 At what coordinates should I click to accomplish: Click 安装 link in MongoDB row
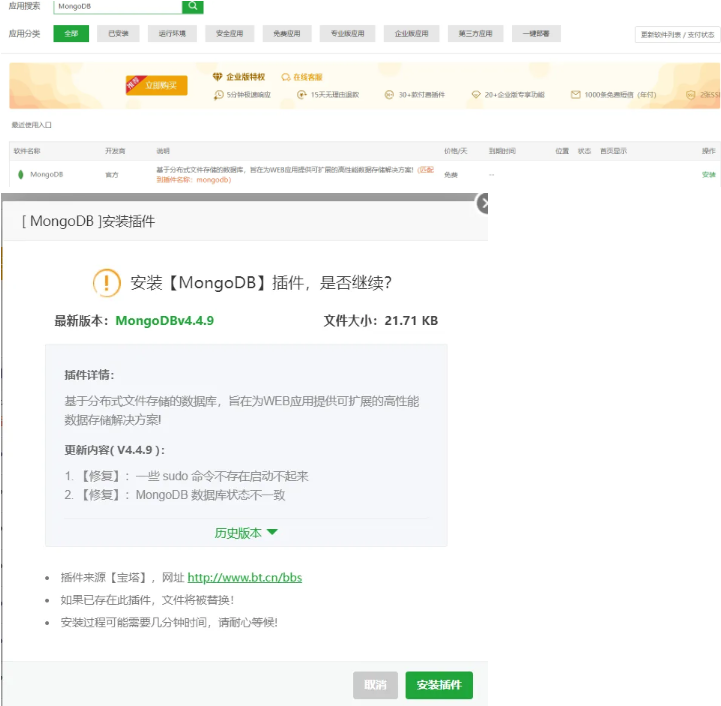[709, 175]
